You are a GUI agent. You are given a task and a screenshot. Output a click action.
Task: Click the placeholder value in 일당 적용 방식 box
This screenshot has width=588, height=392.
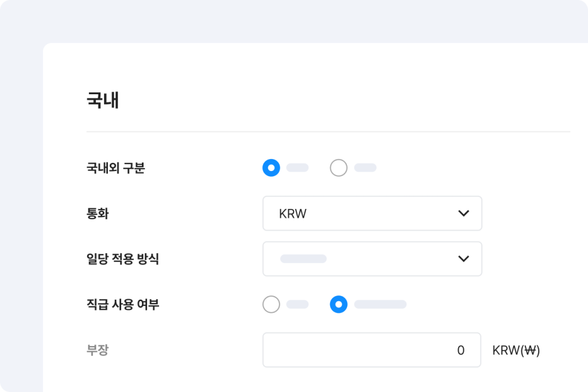[x=303, y=259]
